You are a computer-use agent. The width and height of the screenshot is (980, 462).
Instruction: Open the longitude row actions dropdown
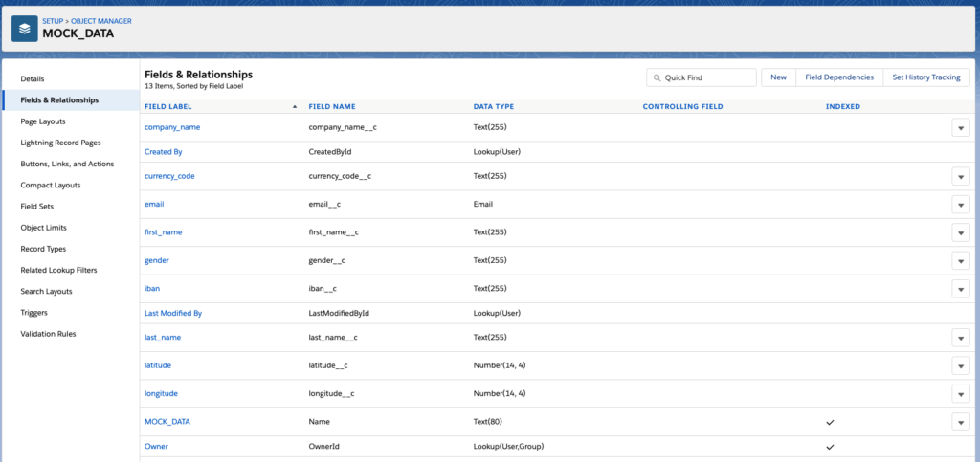pos(961,394)
